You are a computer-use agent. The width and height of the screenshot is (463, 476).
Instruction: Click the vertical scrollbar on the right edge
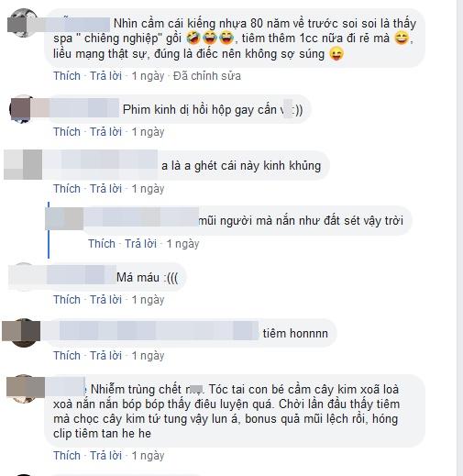[460, 238]
